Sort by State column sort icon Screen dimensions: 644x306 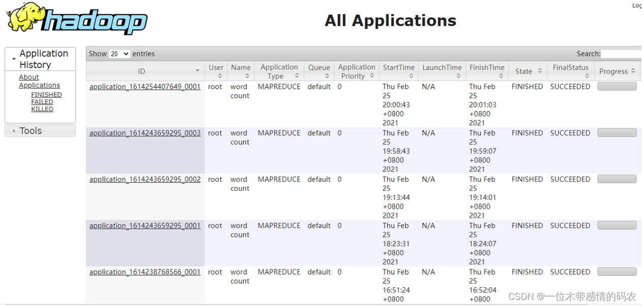point(539,71)
